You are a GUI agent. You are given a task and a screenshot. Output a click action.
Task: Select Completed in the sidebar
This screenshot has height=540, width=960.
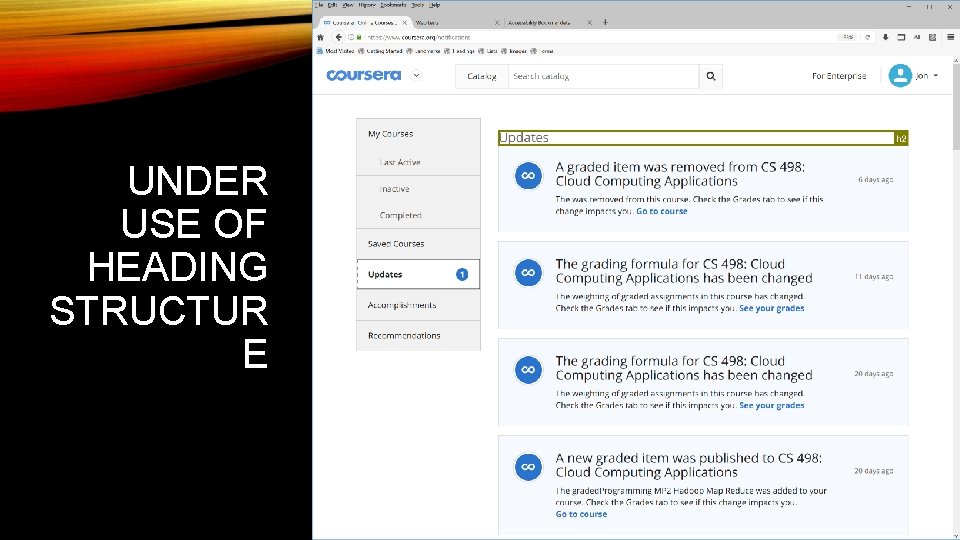coord(419,216)
